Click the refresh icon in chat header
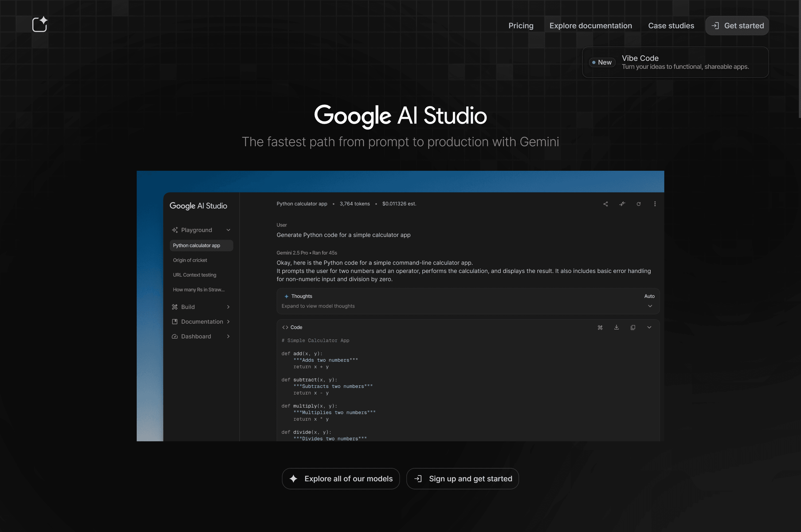Screen dimensions: 801x532 point(638,204)
